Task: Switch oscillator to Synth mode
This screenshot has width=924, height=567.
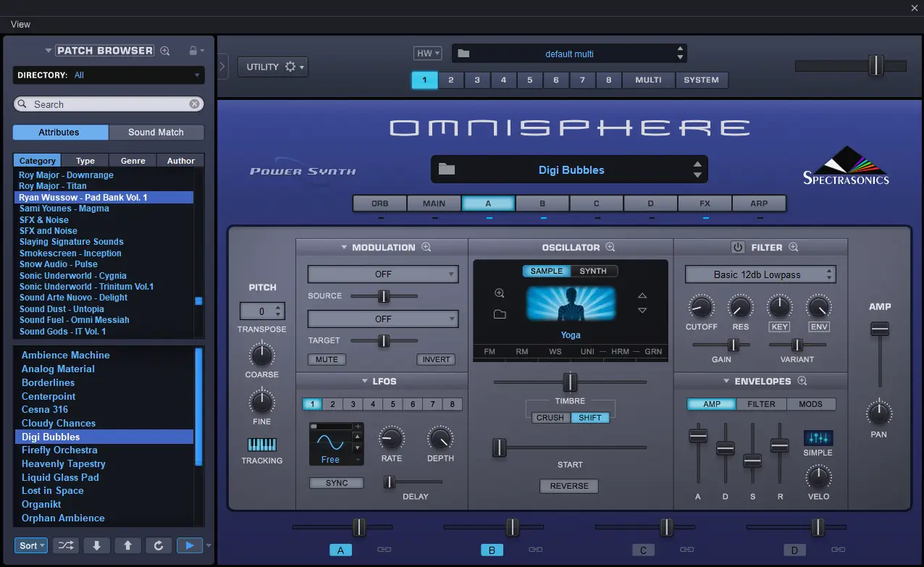Action: point(594,271)
